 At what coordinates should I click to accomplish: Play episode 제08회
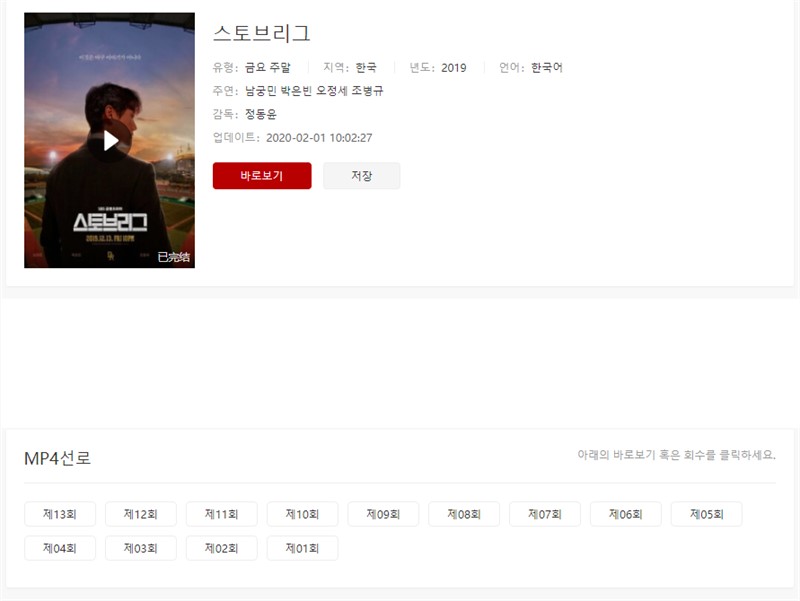[464, 514]
